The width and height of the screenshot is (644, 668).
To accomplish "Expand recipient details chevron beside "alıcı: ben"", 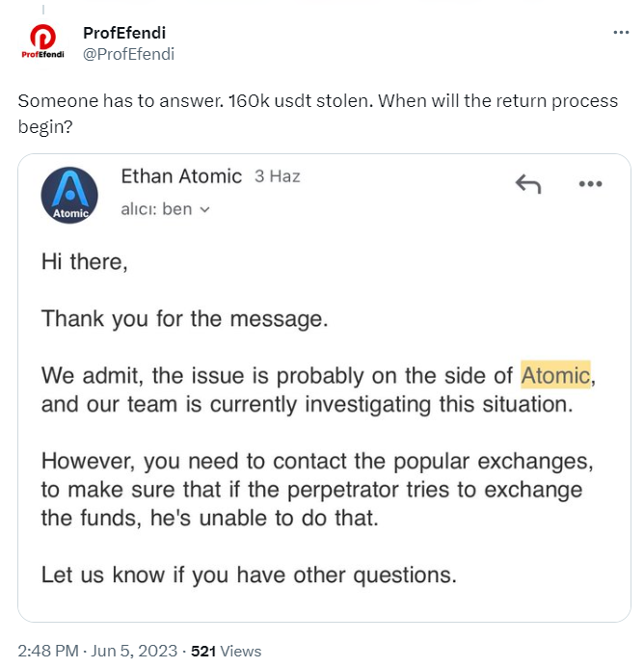I will 204,209.
